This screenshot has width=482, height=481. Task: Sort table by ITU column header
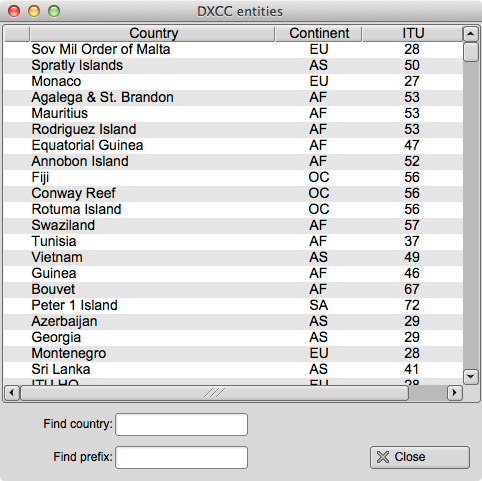pyautogui.click(x=413, y=34)
